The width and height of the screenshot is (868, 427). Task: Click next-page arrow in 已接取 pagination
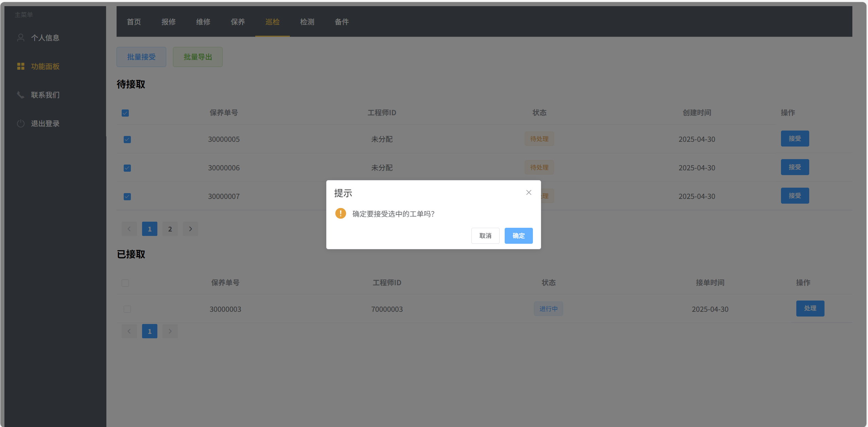[x=170, y=331]
